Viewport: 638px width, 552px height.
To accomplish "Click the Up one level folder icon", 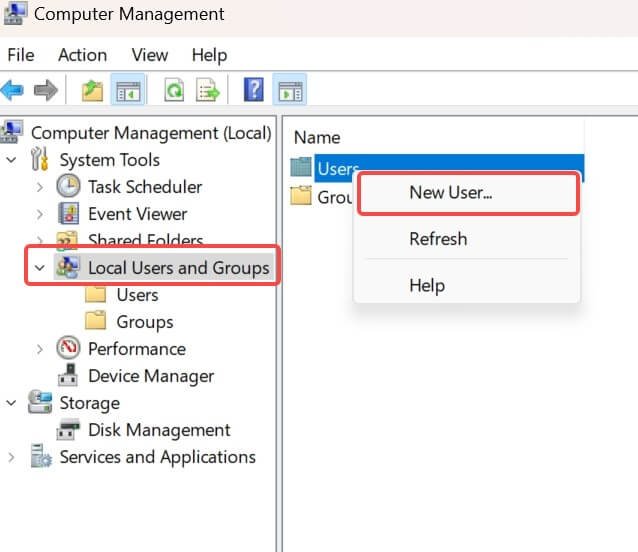I will coord(92,91).
